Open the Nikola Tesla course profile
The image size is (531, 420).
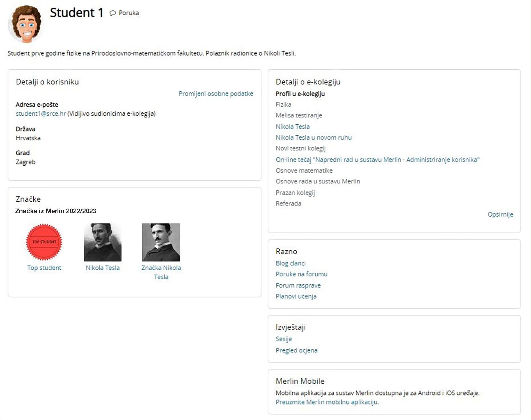coord(292,127)
